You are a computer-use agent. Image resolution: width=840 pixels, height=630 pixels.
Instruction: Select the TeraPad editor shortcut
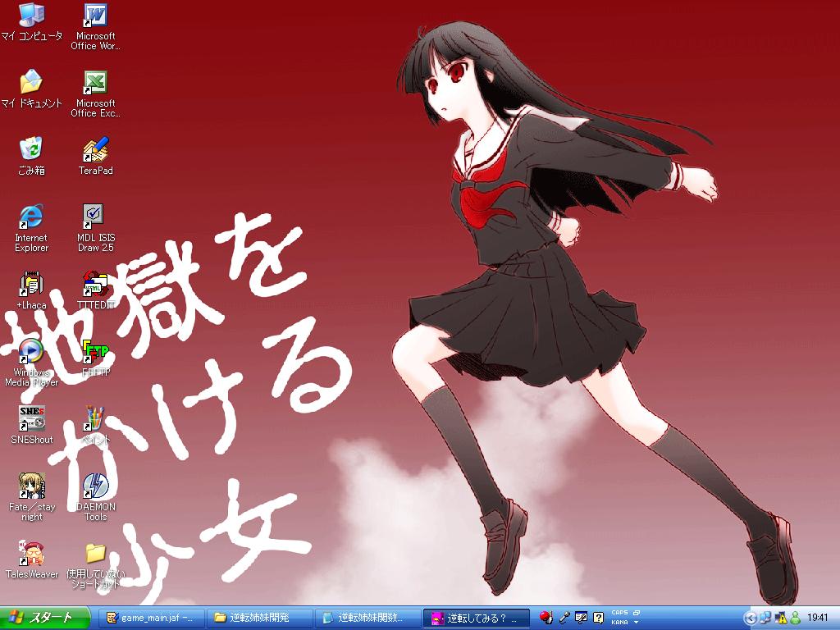coord(95,156)
